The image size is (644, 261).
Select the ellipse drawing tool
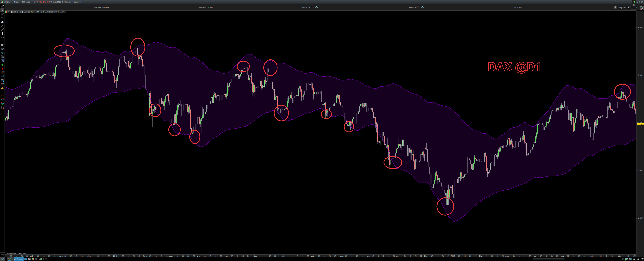pyautogui.click(x=2, y=73)
